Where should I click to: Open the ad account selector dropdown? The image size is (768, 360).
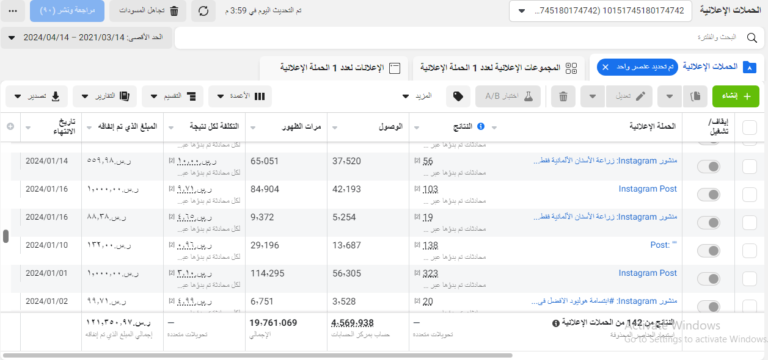600,11
